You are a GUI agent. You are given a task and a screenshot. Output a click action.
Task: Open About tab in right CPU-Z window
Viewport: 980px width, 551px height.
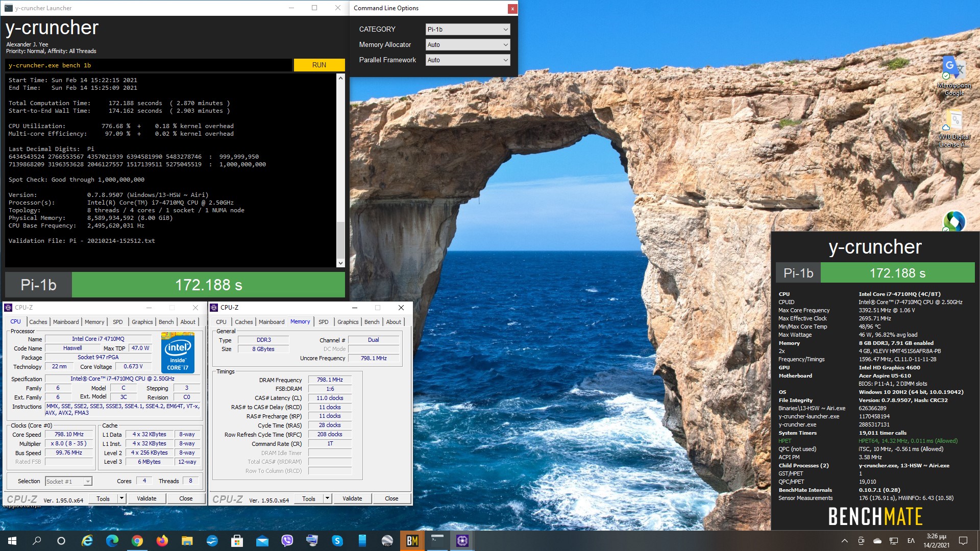pos(394,322)
